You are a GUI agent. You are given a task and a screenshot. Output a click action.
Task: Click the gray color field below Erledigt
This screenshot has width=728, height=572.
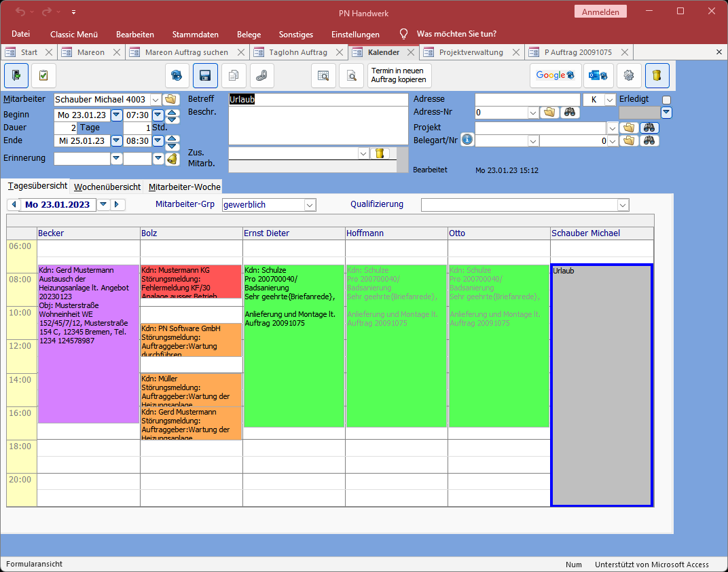639,113
